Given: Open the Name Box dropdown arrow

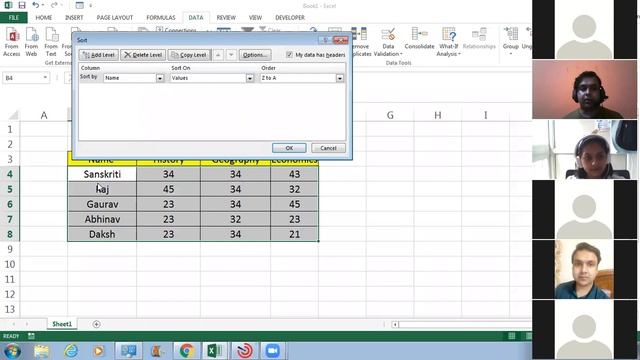Looking at the screenshot, I should [45, 78].
